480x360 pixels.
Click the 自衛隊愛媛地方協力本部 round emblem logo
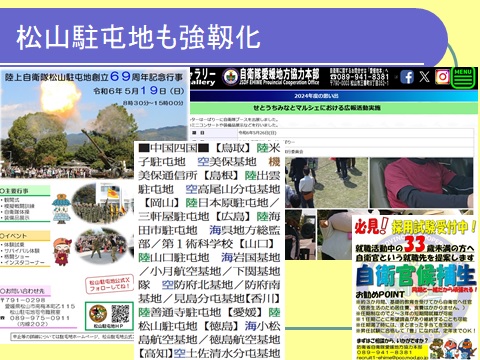click(230, 77)
